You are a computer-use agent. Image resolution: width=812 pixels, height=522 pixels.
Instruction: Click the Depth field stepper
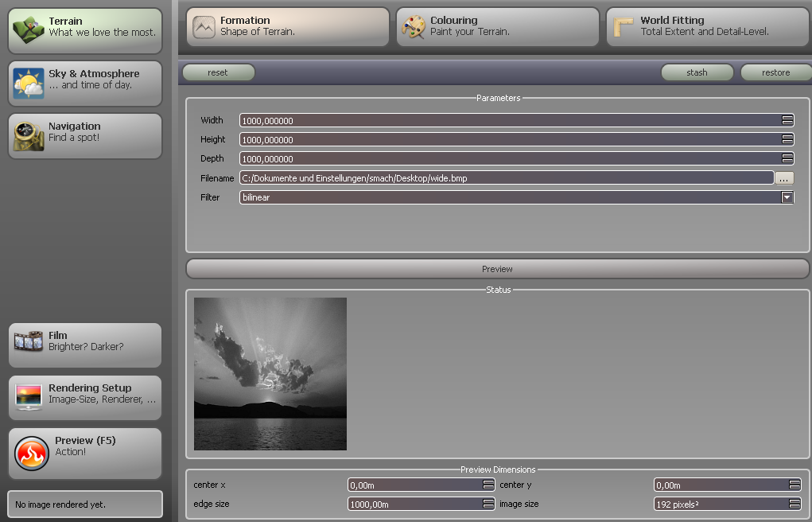[787, 159]
